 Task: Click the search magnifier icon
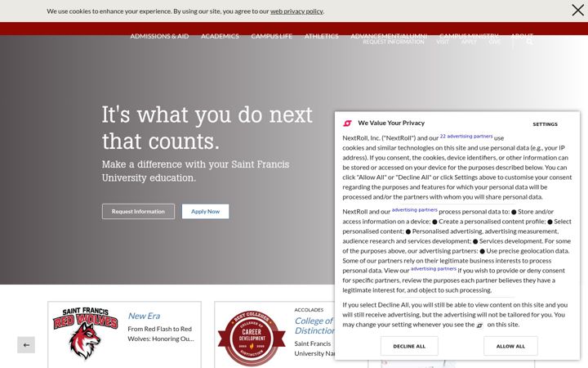[x=529, y=42]
